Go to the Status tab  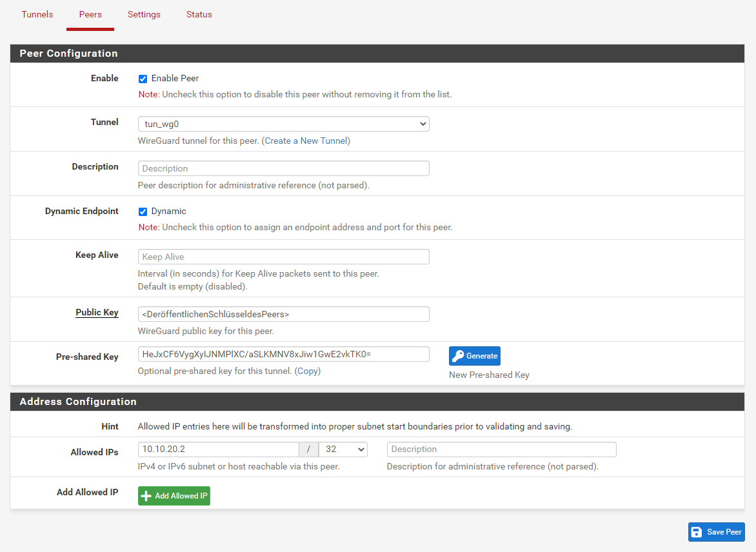tap(199, 14)
